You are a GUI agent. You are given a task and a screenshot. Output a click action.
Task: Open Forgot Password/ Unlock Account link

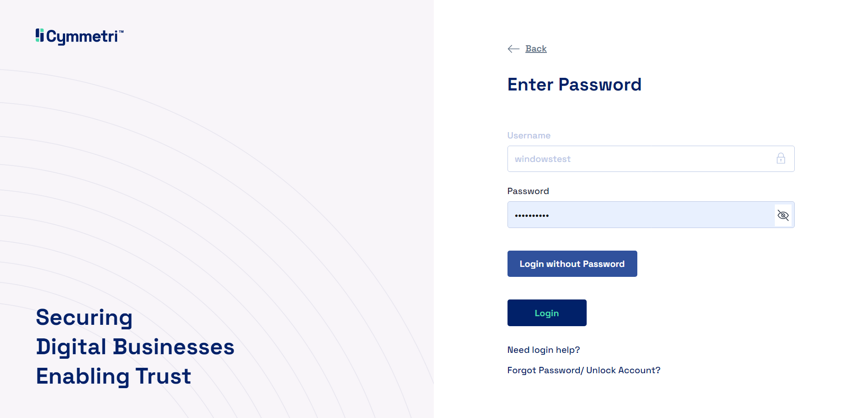point(583,370)
